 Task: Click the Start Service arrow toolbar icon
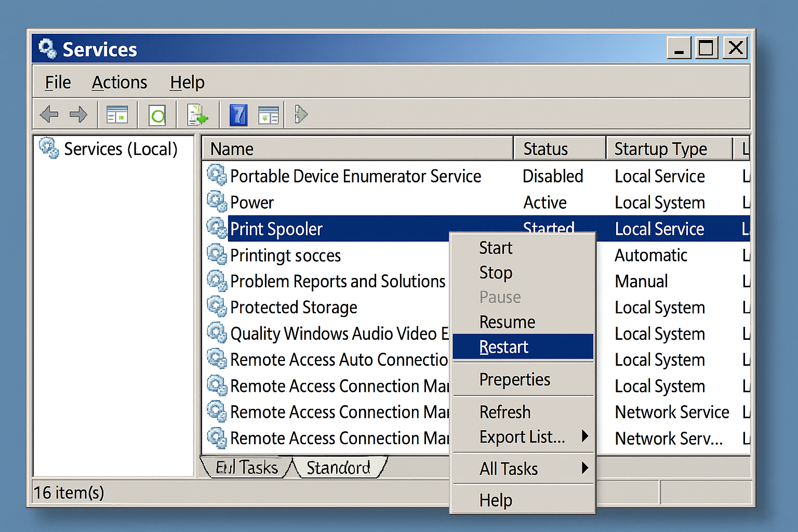pyautogui.click(x=300, y=114)
